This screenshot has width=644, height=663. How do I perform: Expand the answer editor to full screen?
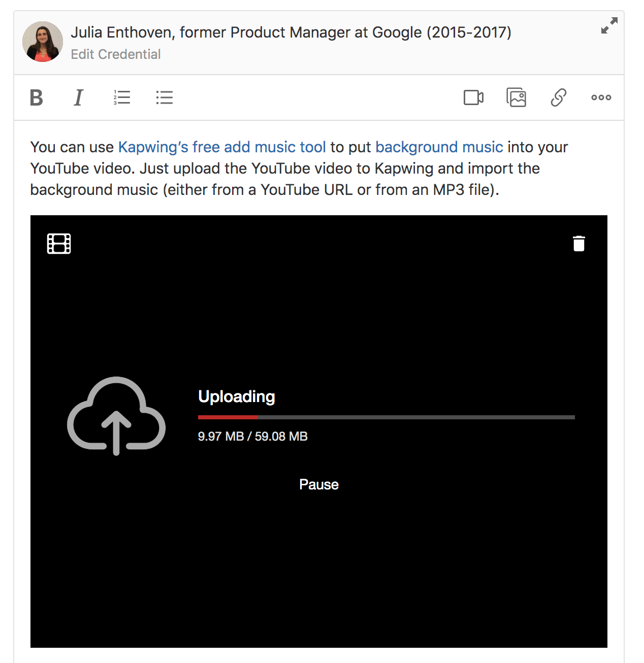pos(609,26)
